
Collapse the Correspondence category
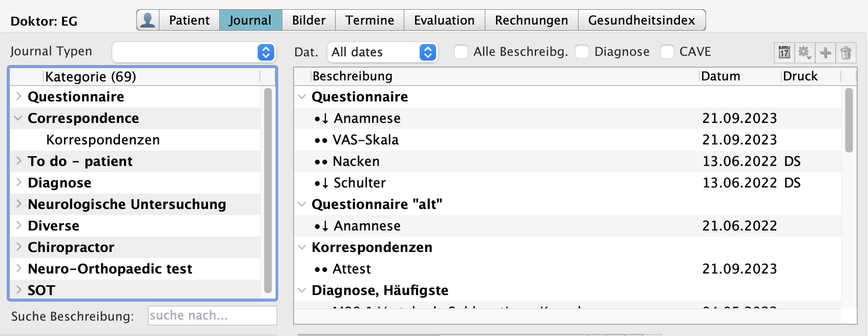click(18, 118)
